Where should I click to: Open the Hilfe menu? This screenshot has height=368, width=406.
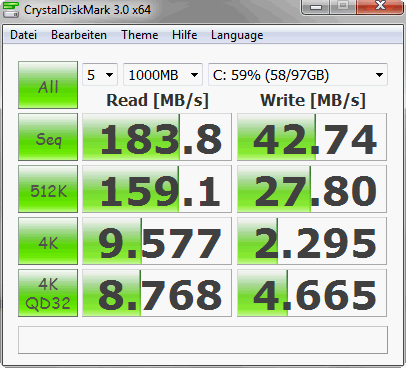(x=184, y=35)
